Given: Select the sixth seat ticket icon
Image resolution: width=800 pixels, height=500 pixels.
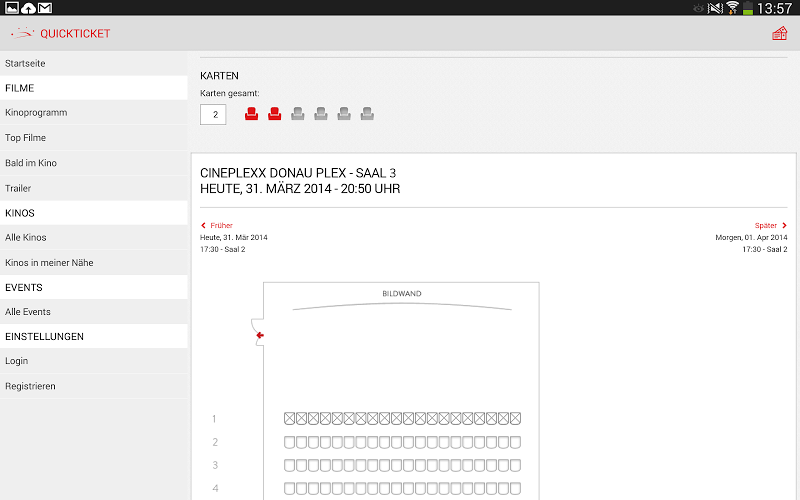Looking at the screenshot, I should 367,114.
